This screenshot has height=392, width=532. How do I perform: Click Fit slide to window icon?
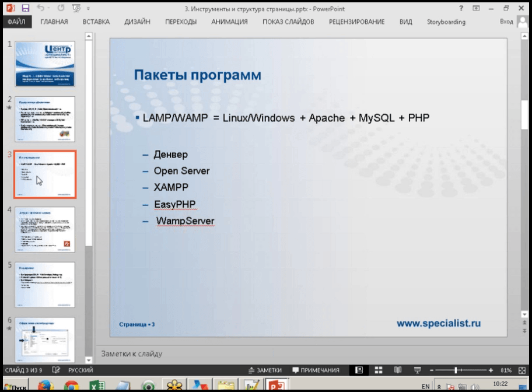tap(522, 370)
